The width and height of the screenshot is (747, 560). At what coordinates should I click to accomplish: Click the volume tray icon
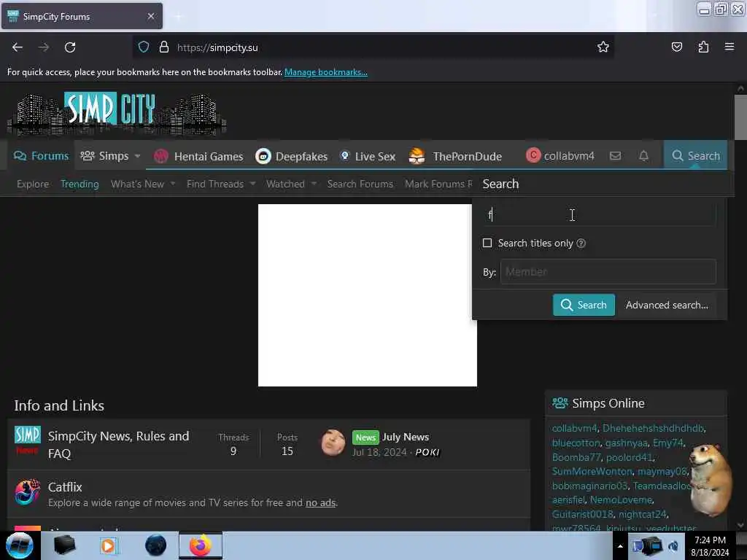673,545
